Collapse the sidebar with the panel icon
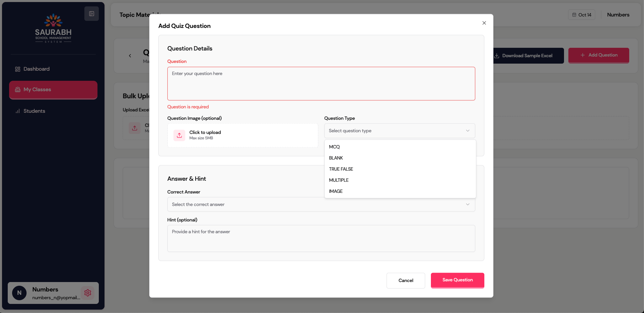This screenshot has height=313, width=644. coord(91,14)
